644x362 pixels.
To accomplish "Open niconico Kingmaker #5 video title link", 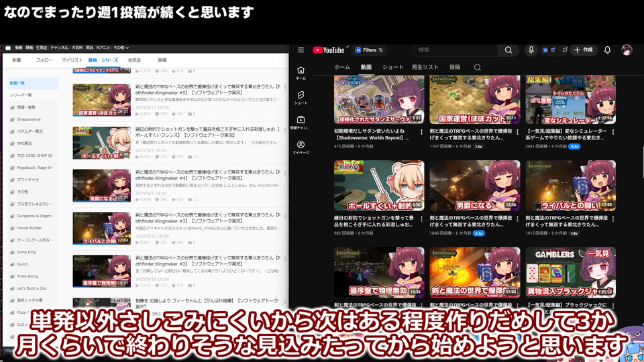I will pos(208,90).
